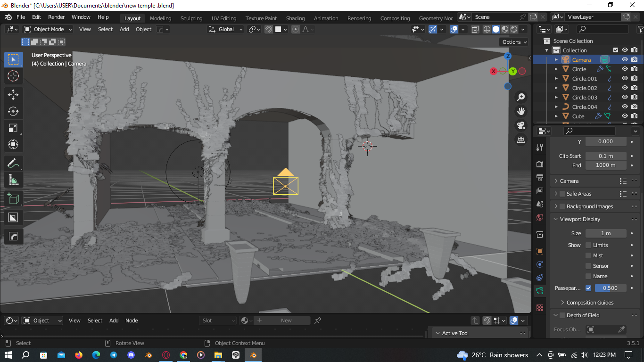The width and height of the screenshot is (644, 362).
Task: Pick the Rotate tool
Action: tap(13, 111)
